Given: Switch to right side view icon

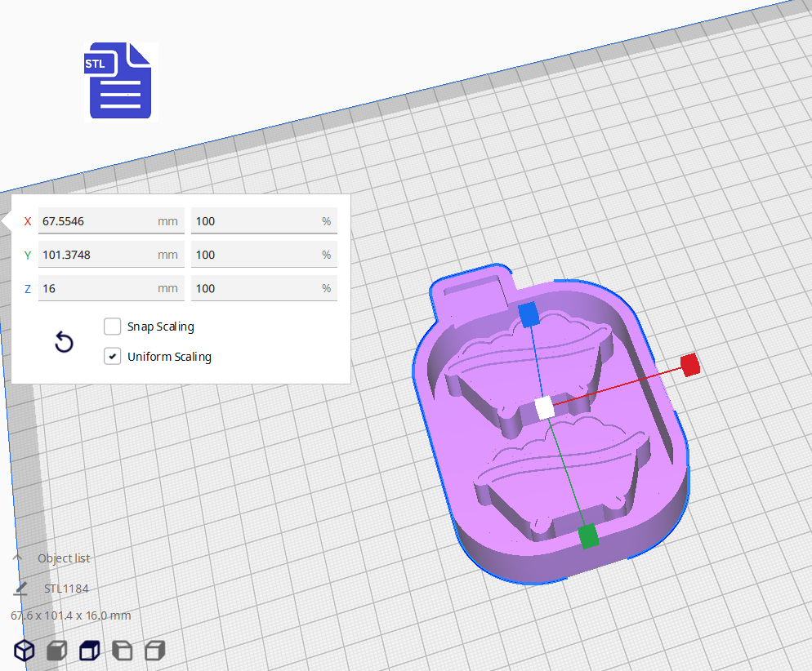Looking at the screenshot, I should (x=154, y=651).
